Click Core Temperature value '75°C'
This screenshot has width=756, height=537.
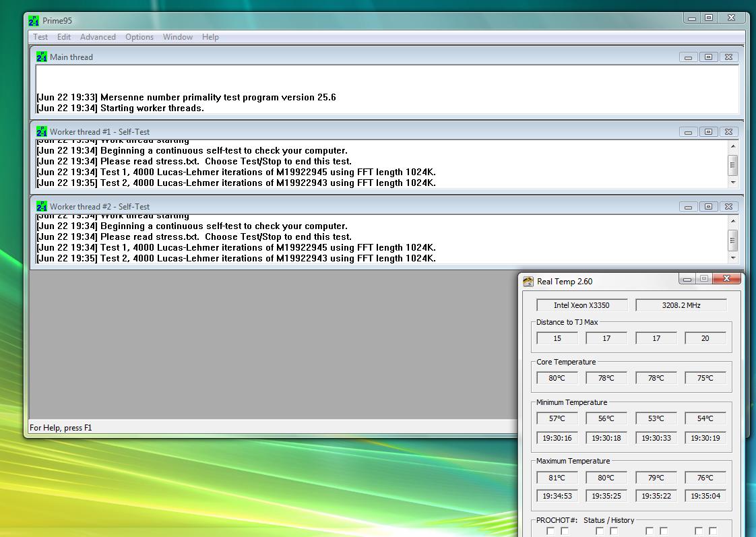(x=705, y=378)
